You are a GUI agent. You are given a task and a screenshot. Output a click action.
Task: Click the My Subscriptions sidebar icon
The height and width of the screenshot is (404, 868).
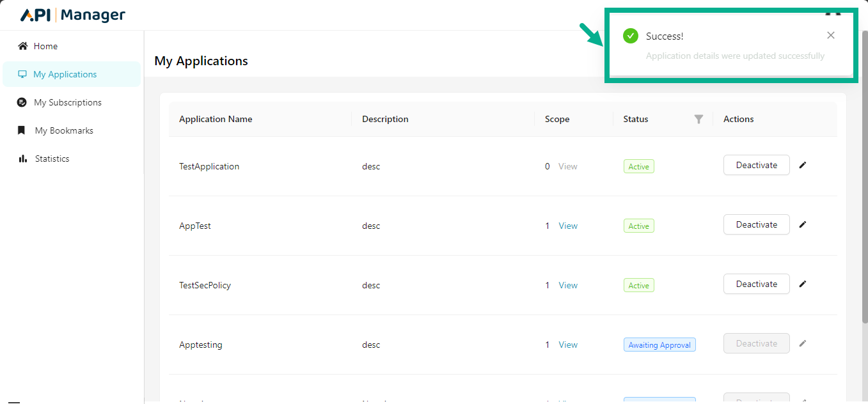pos(22,102)
